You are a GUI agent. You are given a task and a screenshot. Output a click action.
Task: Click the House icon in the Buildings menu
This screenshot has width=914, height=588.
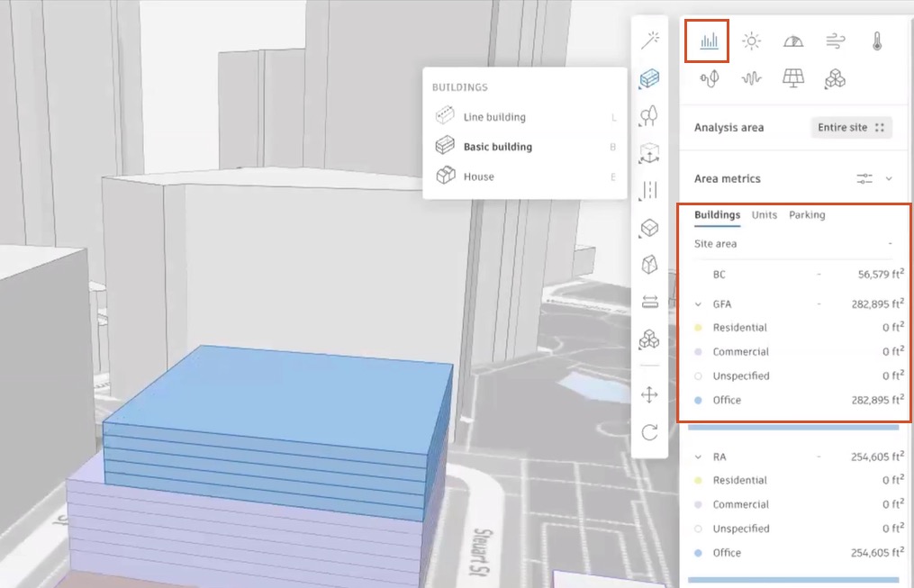coord(446,175)
